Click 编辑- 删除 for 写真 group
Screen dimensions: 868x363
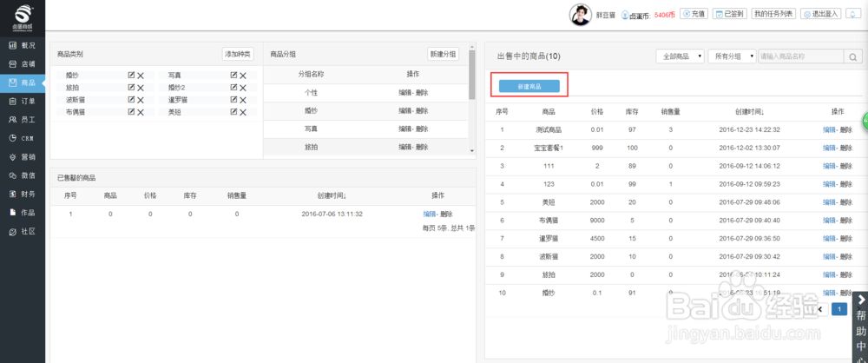coord(413,129)
